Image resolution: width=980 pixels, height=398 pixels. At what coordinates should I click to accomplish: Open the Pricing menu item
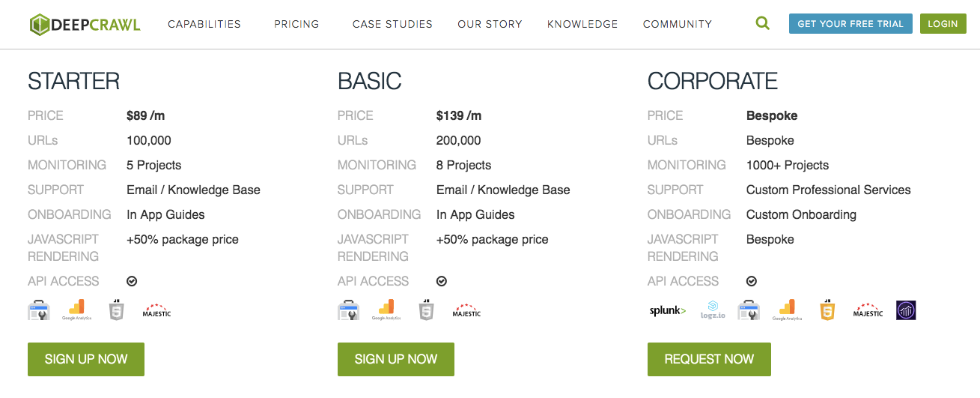click(x=296, y=24)
